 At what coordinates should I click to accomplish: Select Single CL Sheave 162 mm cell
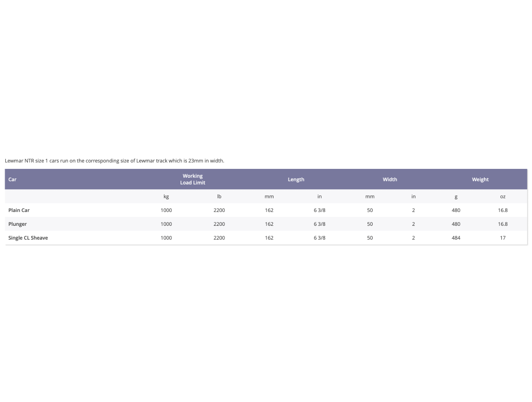[269, 238]
